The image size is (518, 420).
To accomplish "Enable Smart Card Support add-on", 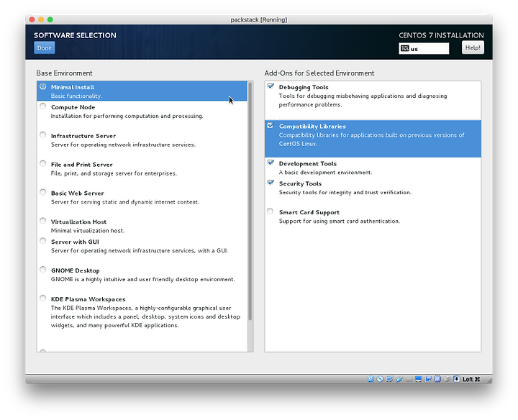I will [x=271, y=211].
